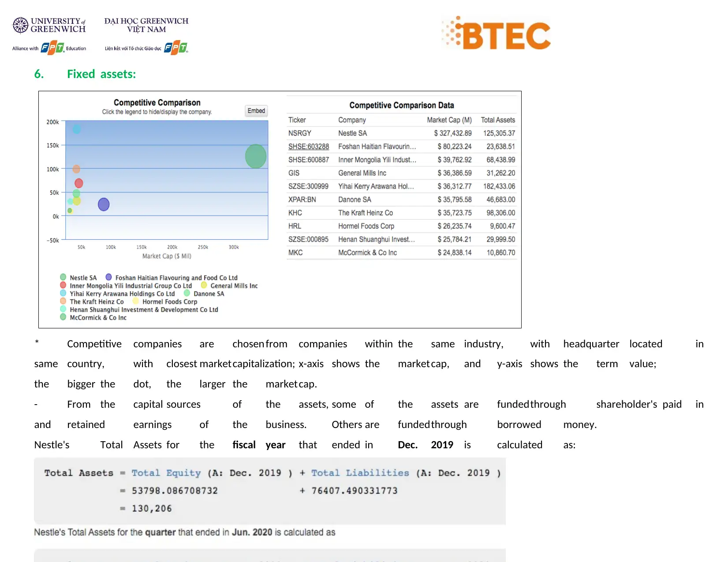Select the MKC ticker cell

coord(295,253)
